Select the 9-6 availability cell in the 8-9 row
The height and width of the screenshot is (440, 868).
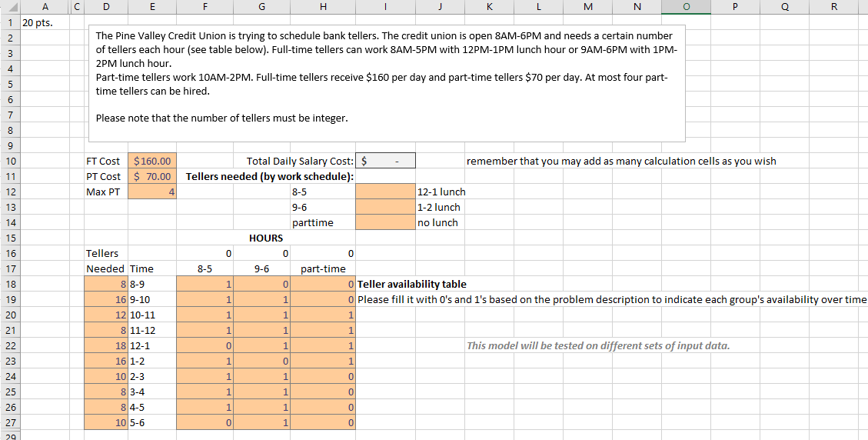click(261, 285)
